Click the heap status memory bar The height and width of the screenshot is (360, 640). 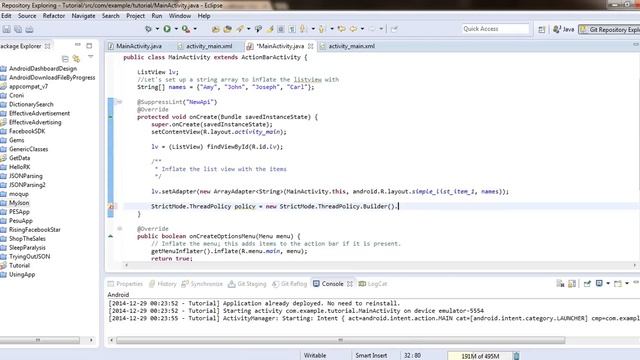point(480,356)
